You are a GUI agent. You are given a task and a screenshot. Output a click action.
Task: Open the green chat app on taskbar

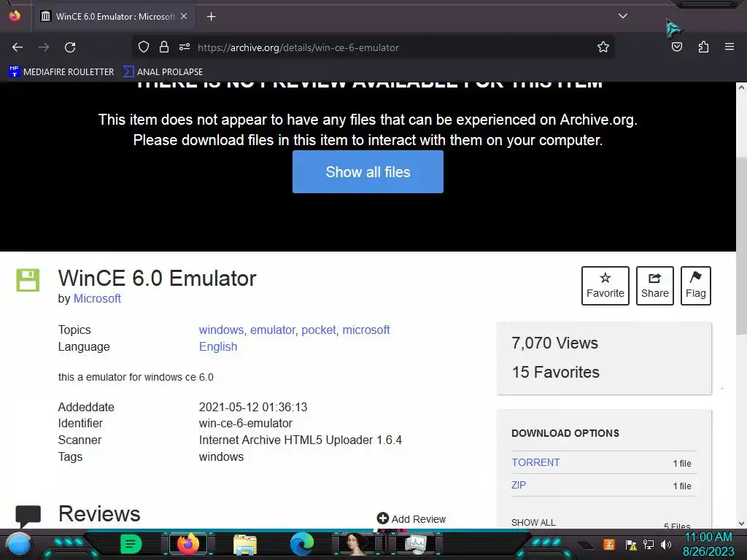click(131, 544)
